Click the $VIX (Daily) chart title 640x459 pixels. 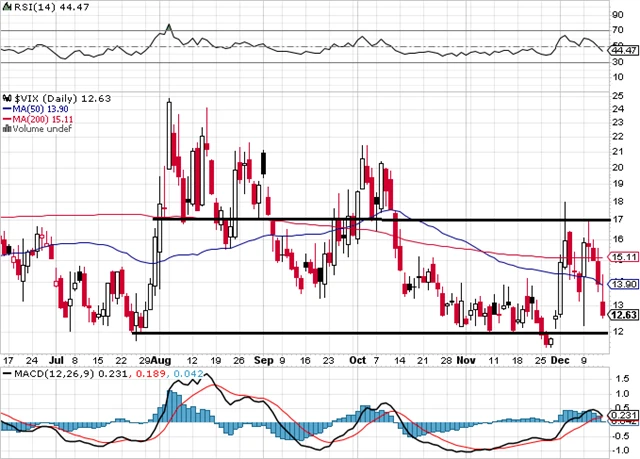click(44, 96)
